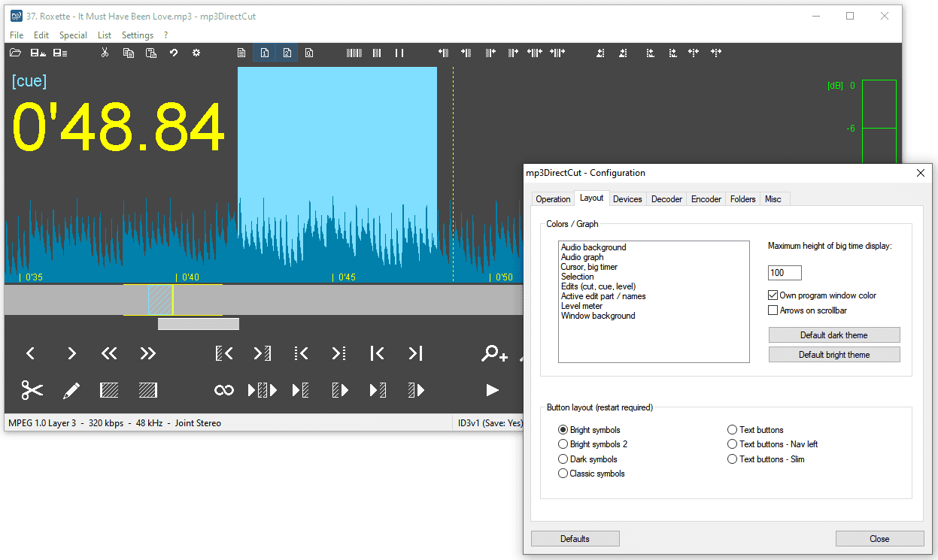Image resolution: width=938 pixels, height=560 pixels.
Task: Close the Configuration dialog via Close button
Action: point(879,539)
